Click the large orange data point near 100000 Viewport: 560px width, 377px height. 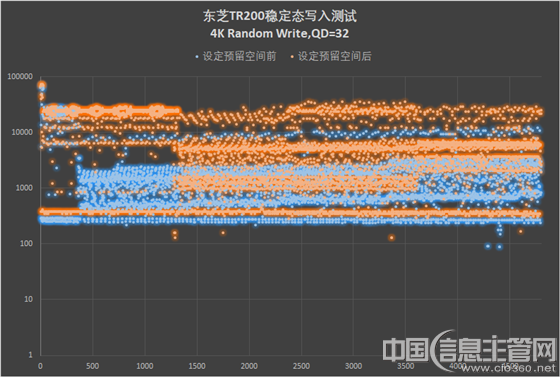tap(42, 85)
